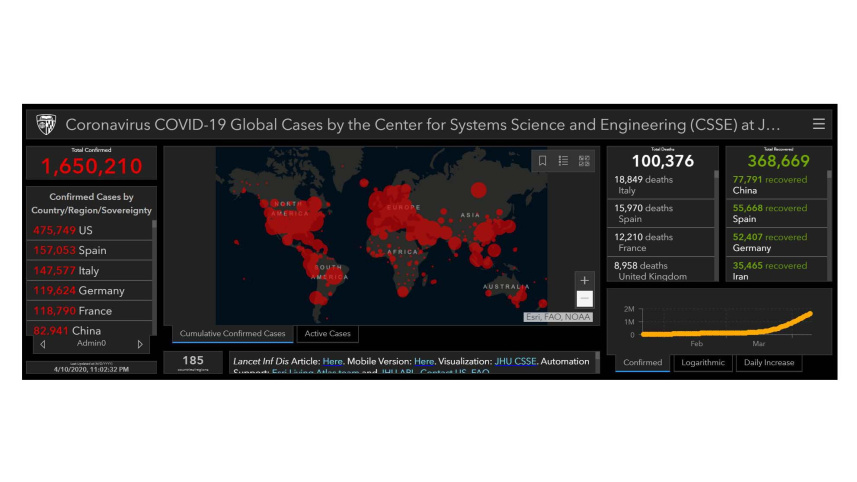Image resolution: width=857 pixels, height=482 pixels.
Task: Go to previous admin level arrow
Action: click(42, 344)
